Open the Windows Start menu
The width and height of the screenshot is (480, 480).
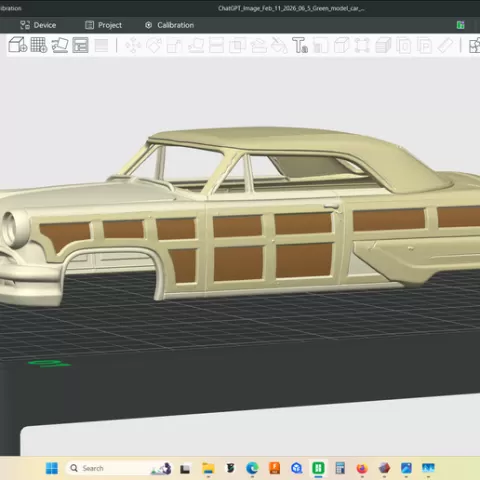tap(52, 468)
